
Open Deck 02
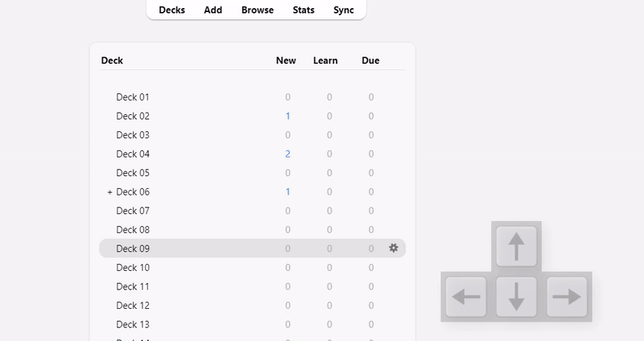tap(133, 116)
